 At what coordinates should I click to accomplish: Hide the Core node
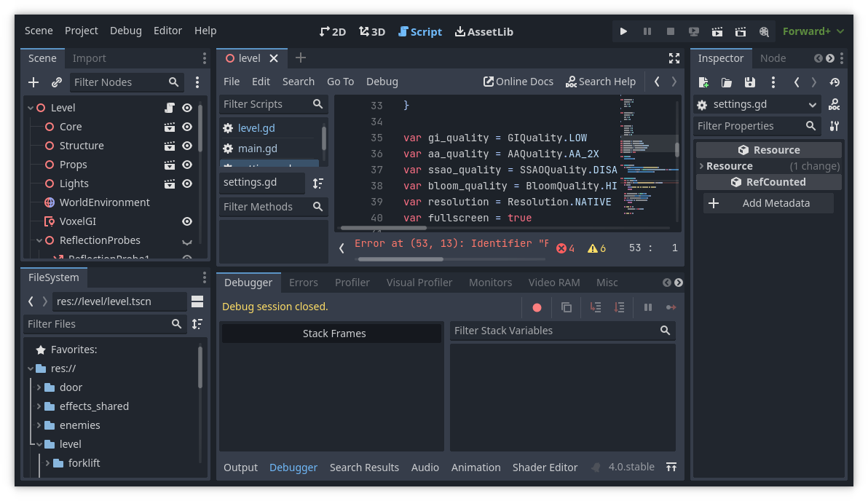point(187,127)
